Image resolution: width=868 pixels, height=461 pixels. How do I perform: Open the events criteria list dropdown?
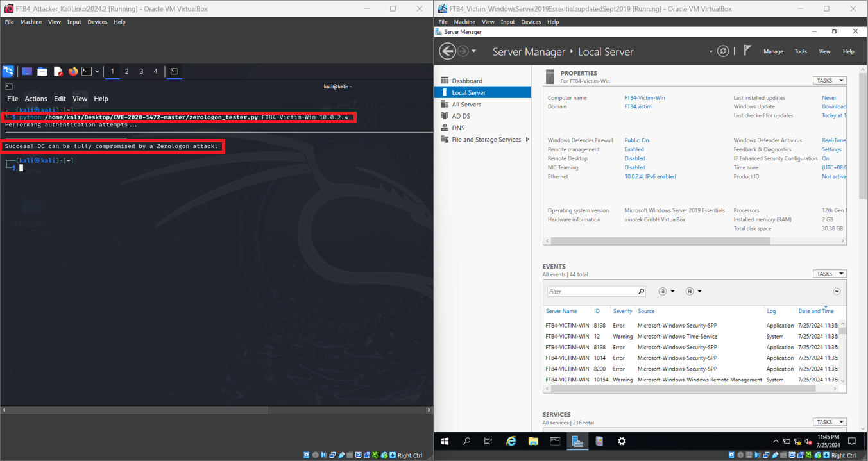tap(667, 291)
